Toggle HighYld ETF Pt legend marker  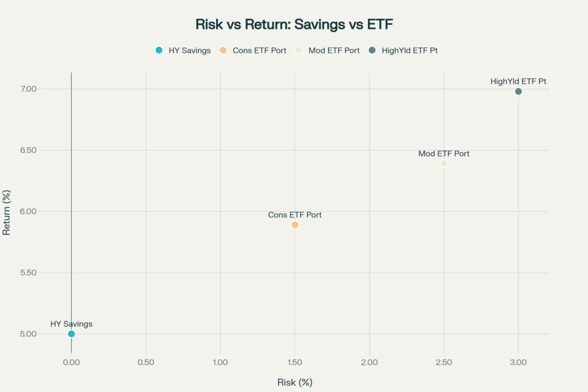tap(372, 50)
